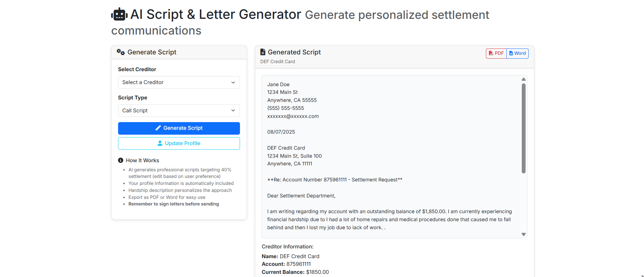Click the scrollbar down arrow in the script pane
The height and width of the screenshot is (277, 644).
pyautogui.click(x=523, y=234)
